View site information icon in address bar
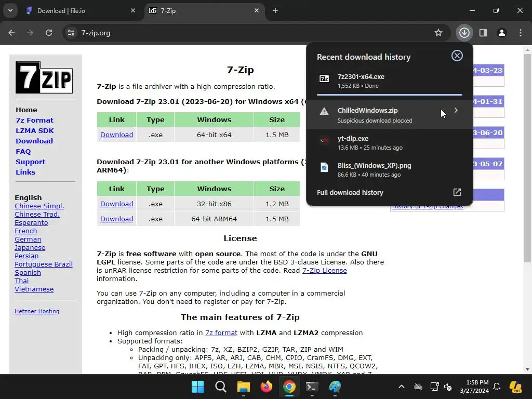Screen dimensions: 532x399 pyautogui.click(x=71, y=33)
